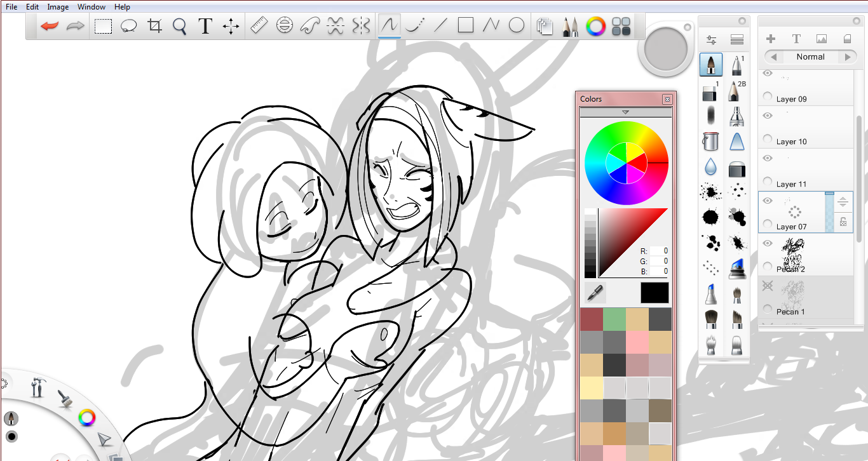Open the Window menu
This screenshot has height=461, width=868.
point(92,7)
